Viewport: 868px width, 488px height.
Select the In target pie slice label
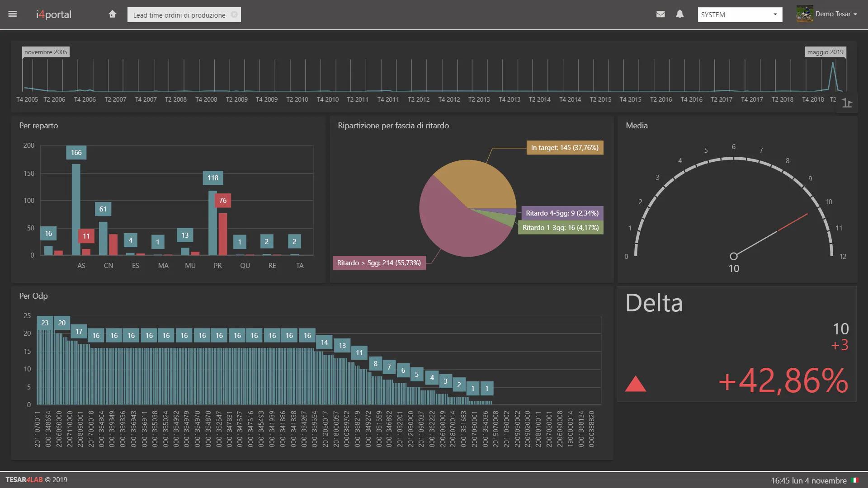coord(564,148)
